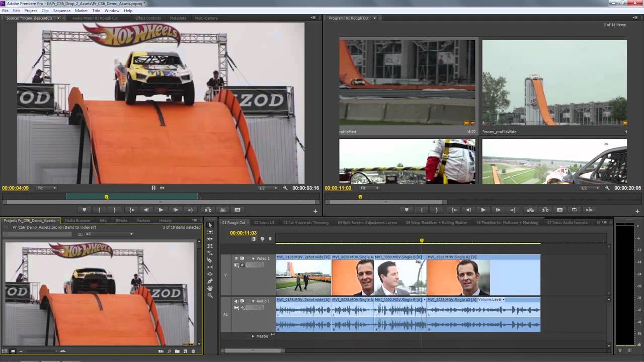Viewport: 644px width, 362px height.
Task: Collapse the Audio 1 track
Action: (x=253, y=301)
